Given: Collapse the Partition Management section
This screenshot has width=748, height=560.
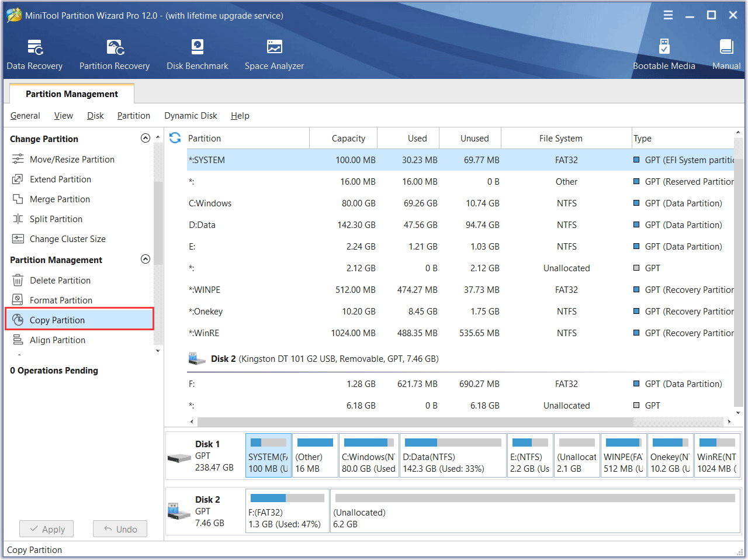Looking at the screenshot, I should point(146,259).
